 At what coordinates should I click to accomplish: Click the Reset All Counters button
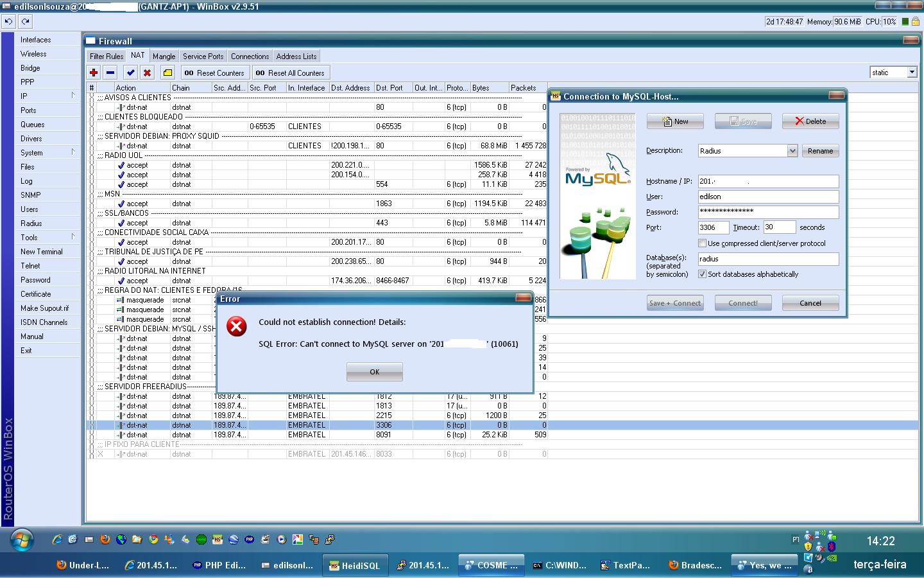tap(291, 73)
